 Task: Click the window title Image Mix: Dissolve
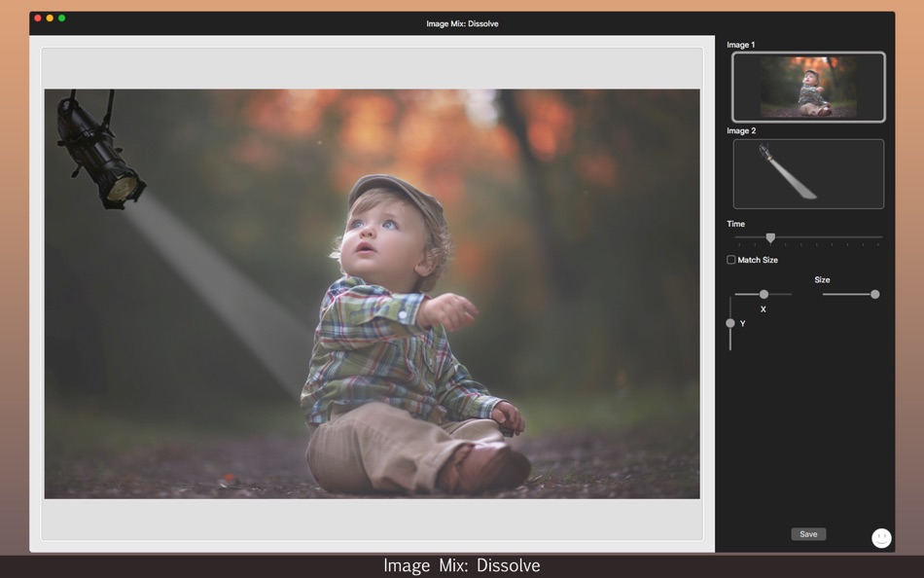[462, 23]
